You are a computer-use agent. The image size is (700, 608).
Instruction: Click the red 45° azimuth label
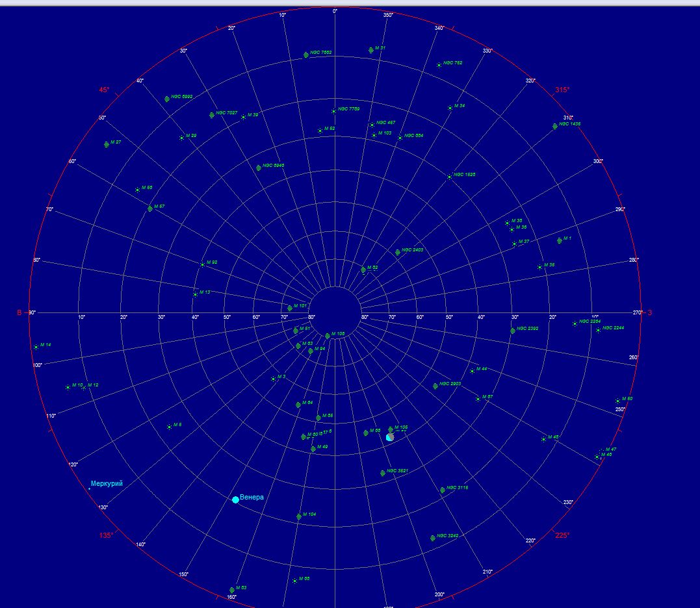(x=104, y=90)
